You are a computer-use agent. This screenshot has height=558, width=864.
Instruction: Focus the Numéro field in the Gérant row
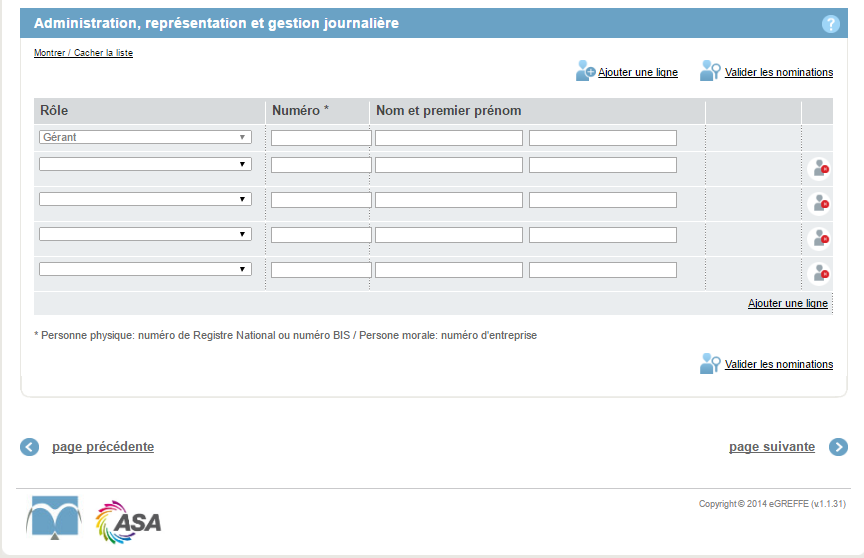321,138
